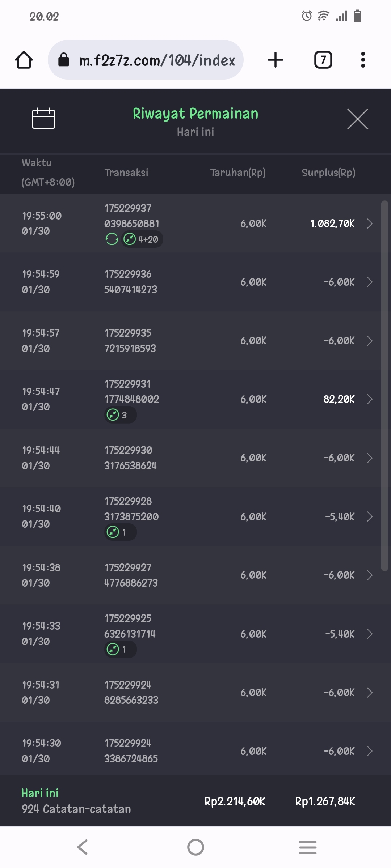Open the tab switcher showing 7
The width and height of the screenshot is (391, 868).
pyautogui.click(x=323, y=60)
